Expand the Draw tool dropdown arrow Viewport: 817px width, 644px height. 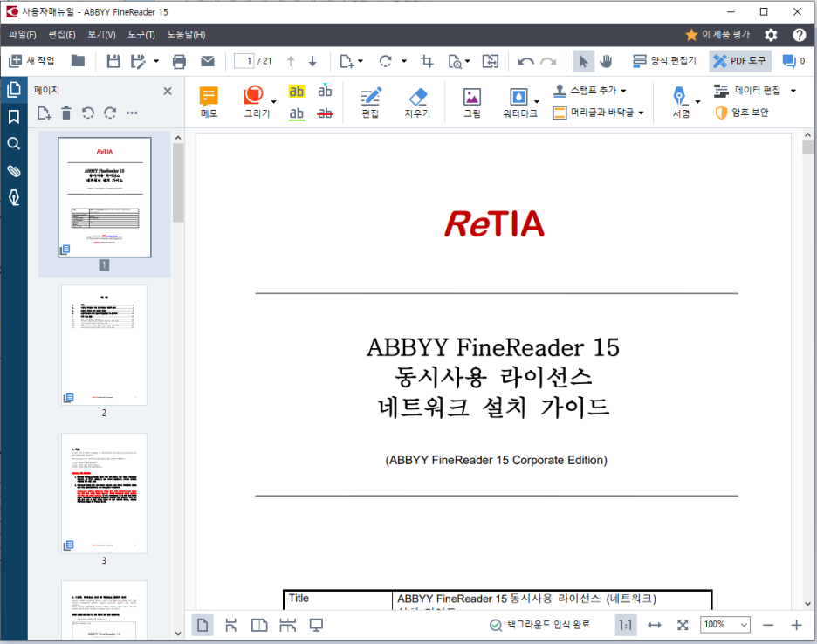[x=273, y=101]
